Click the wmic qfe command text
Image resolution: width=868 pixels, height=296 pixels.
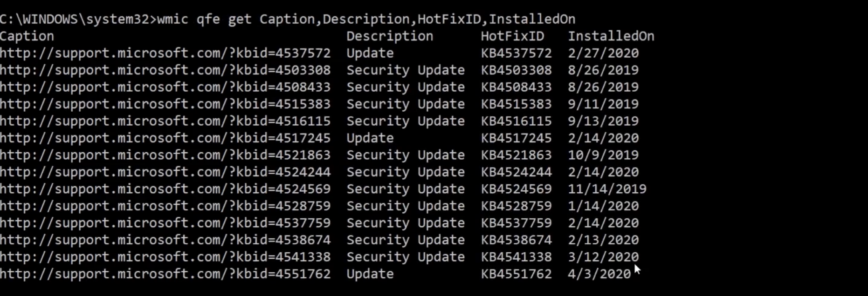(366, 20)
